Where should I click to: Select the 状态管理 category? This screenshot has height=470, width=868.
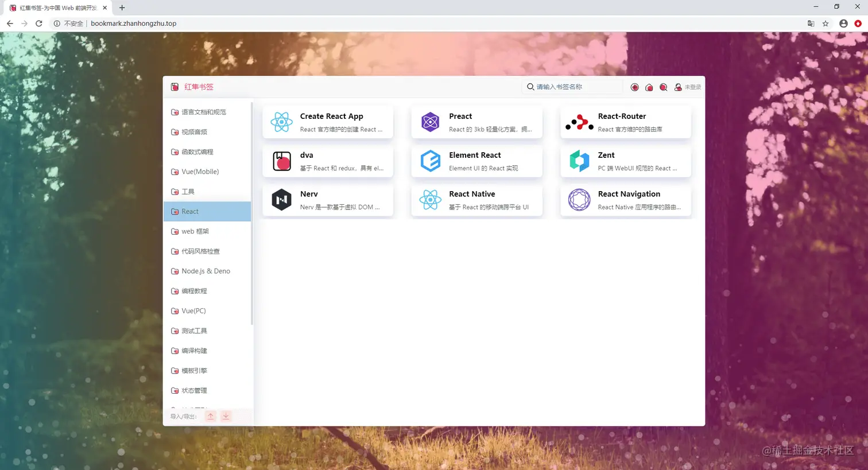click(207, 390)
